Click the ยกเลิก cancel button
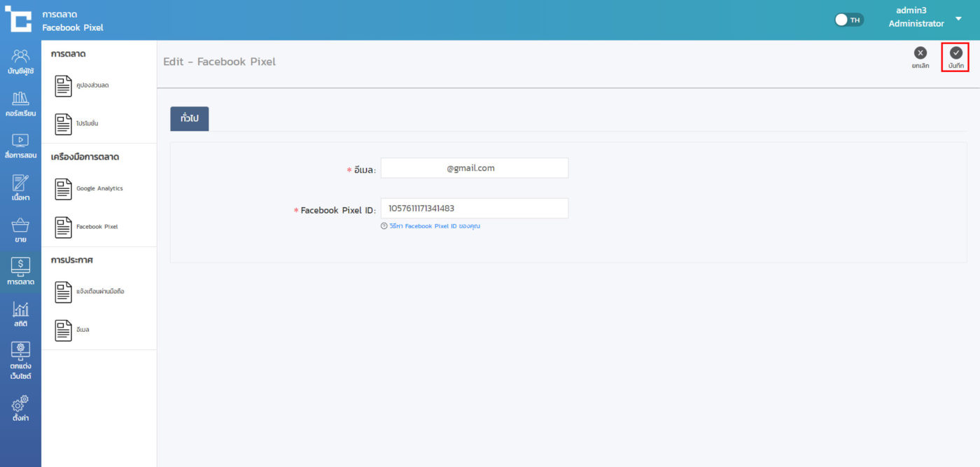This screenshot has height=467, width=980. (x=920, y=57)
